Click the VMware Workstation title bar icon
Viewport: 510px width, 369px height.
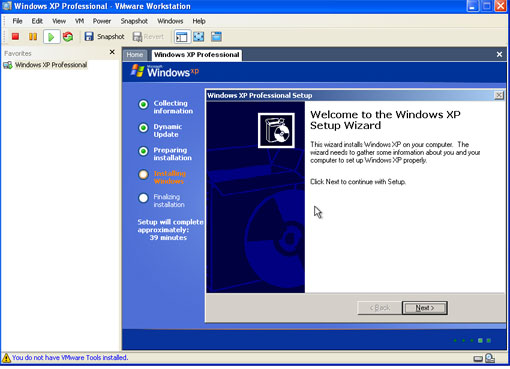pos(7,6)
